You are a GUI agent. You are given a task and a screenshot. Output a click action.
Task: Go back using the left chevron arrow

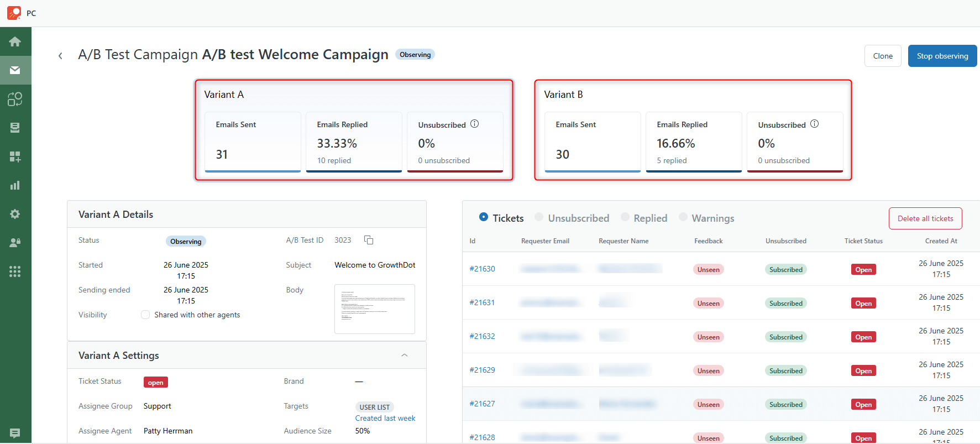pyautogui.click(x=60, y=55)
